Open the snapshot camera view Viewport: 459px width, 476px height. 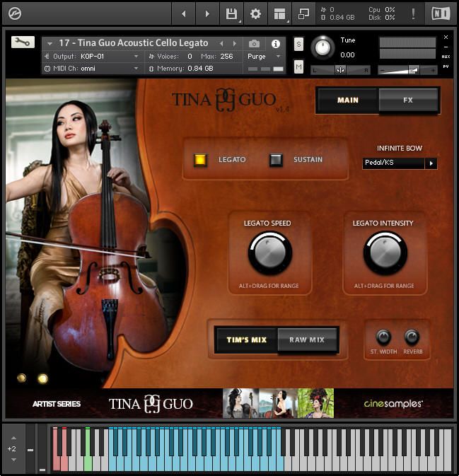[254, 44]
